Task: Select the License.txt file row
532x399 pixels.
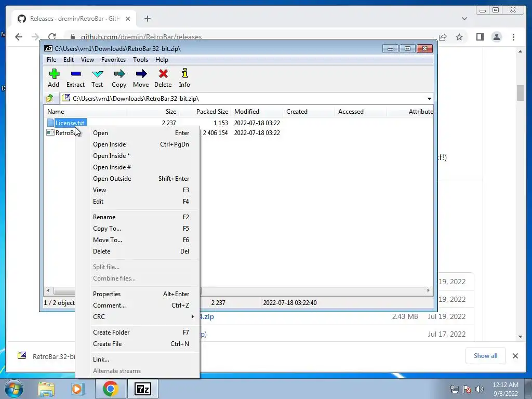Action: click(239, 123)
